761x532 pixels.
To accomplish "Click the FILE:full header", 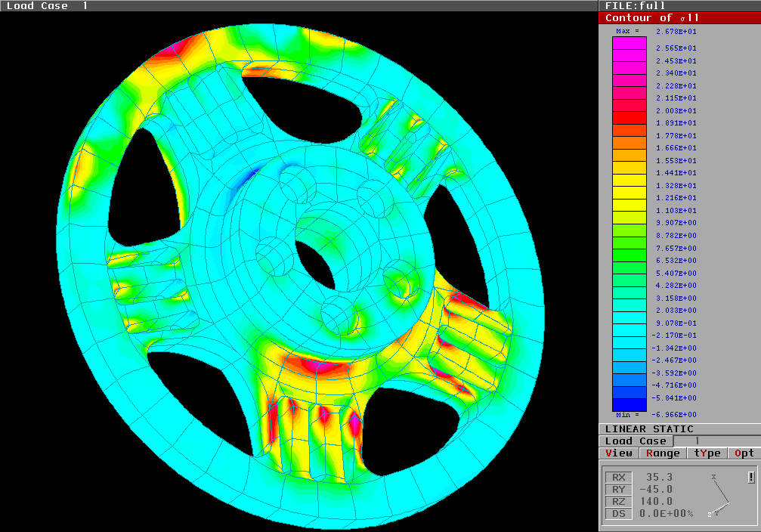I will tap(635, 6).
